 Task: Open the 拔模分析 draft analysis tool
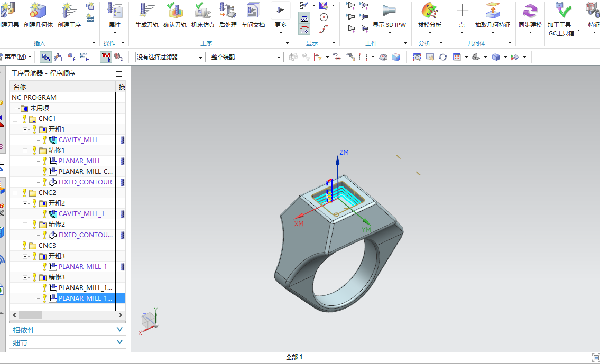coord(429,15)
